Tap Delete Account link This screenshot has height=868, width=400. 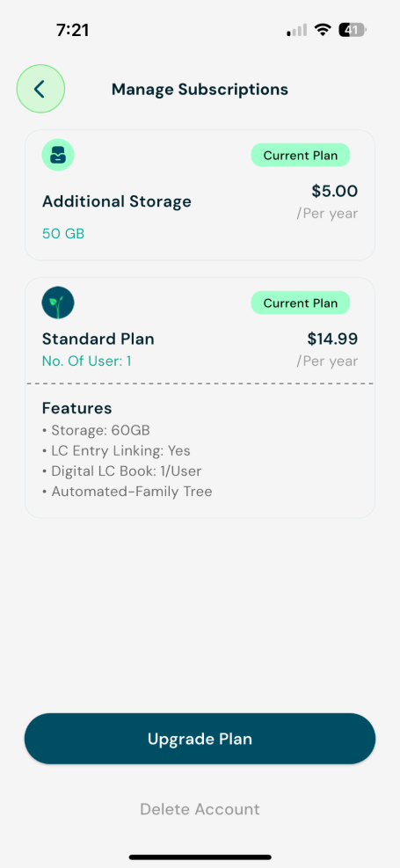pos(200,809)
